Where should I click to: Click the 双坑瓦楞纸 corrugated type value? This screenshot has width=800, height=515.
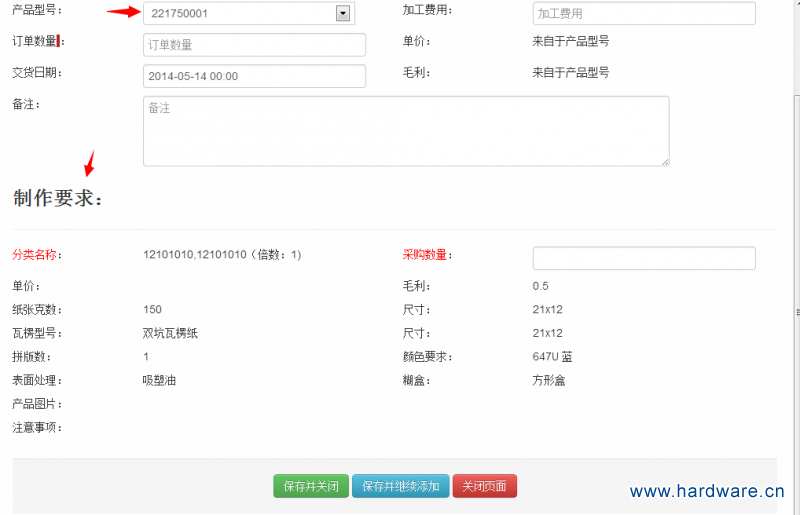tap(170, 333)
